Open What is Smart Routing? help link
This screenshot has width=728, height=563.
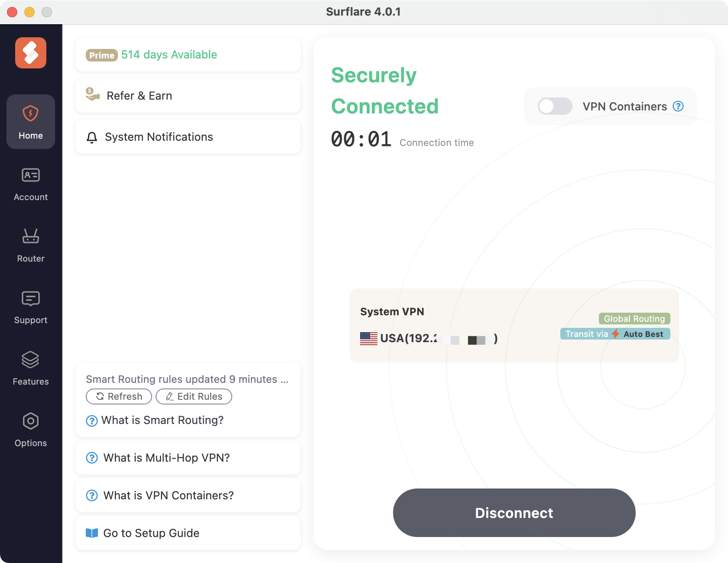[x=162, y=420]
